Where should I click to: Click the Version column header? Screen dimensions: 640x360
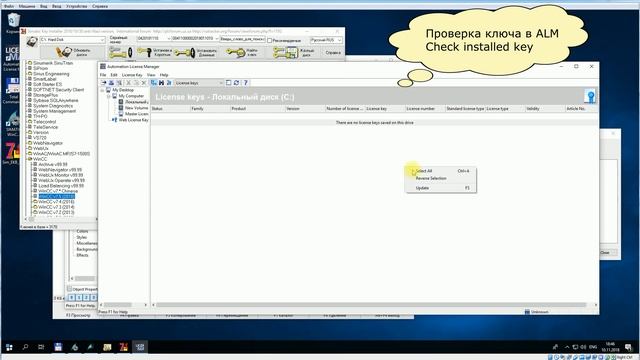tap(305, 109)
